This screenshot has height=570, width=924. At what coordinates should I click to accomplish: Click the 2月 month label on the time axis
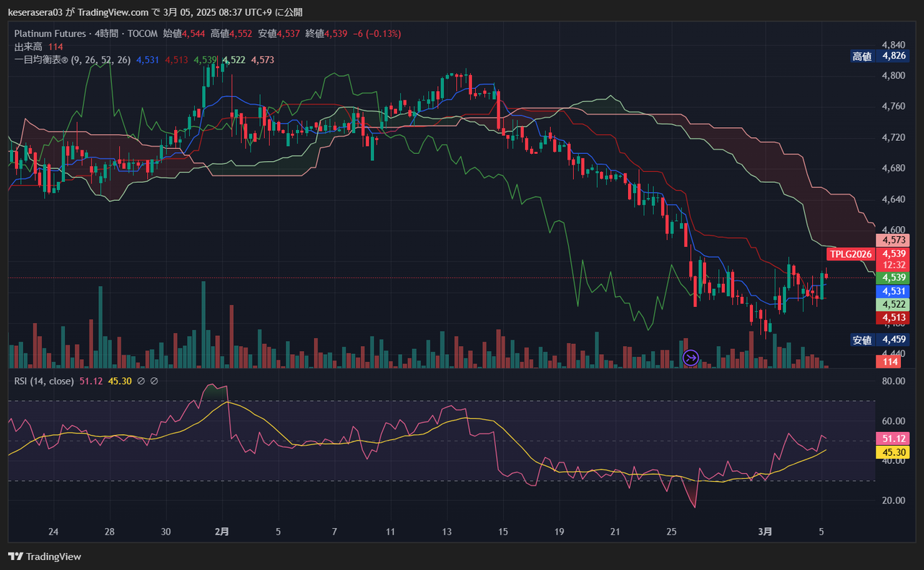point(222,532)
